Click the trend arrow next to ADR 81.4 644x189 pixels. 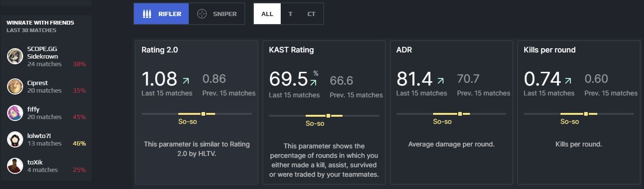[441, 80]
